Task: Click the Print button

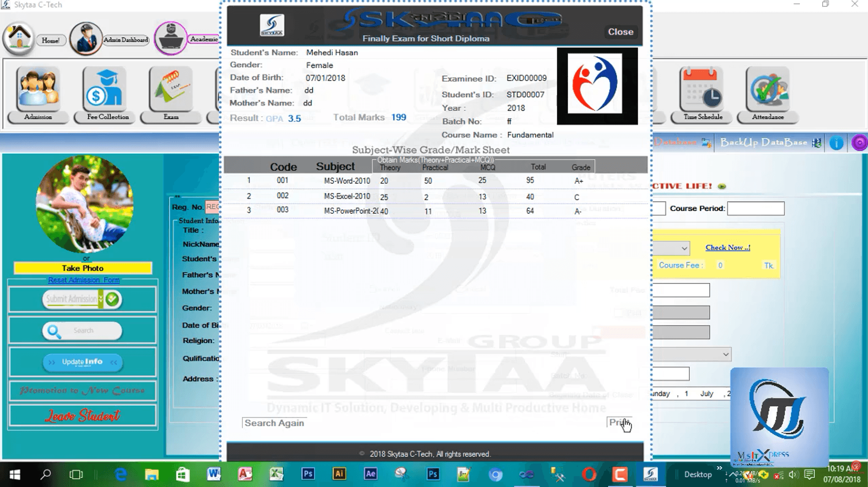Action: point(619,423)
